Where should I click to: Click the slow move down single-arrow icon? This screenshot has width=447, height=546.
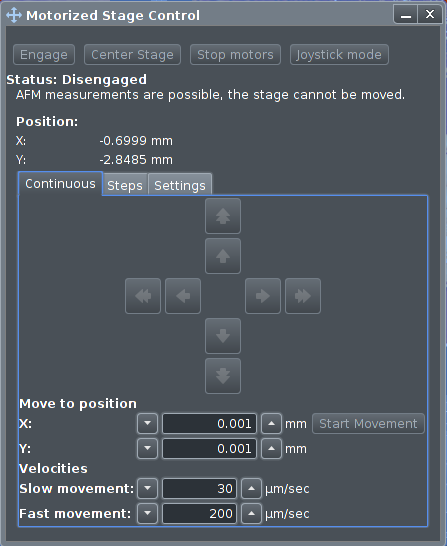click(223, 336)
